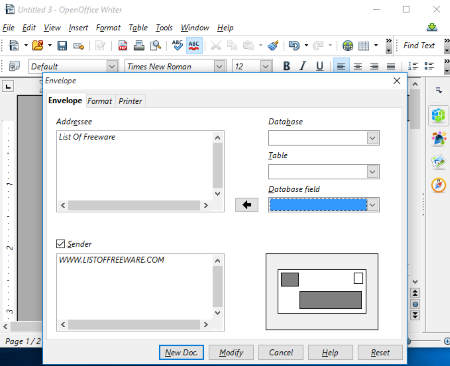Click the Next Page double-arrow button
Viewport: 450px width, 366px height.
(415, 315)
